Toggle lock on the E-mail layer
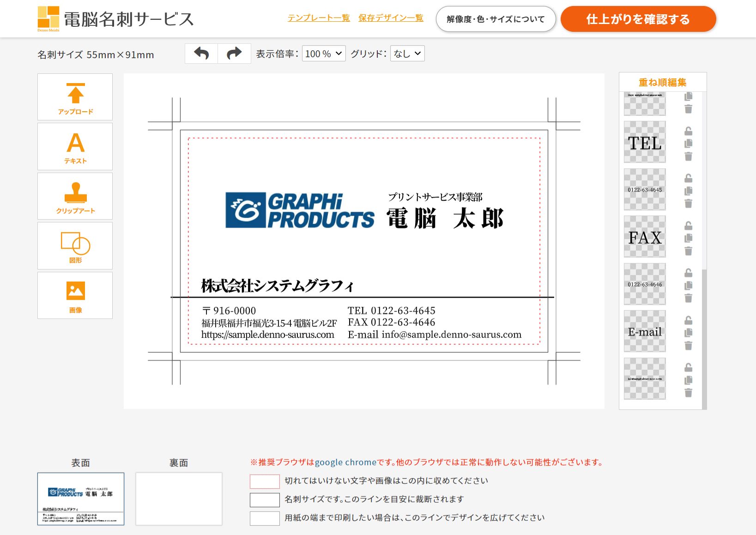 [688, 320]
